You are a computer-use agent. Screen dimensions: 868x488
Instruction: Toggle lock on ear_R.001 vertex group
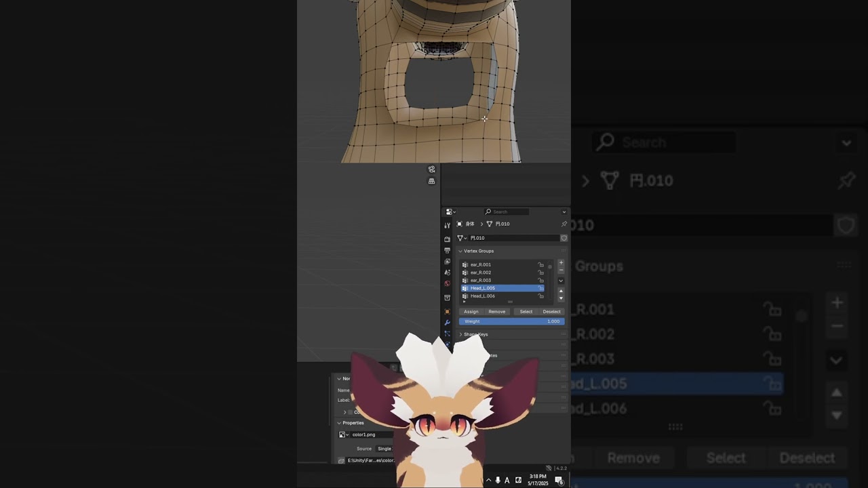[540, 265]
